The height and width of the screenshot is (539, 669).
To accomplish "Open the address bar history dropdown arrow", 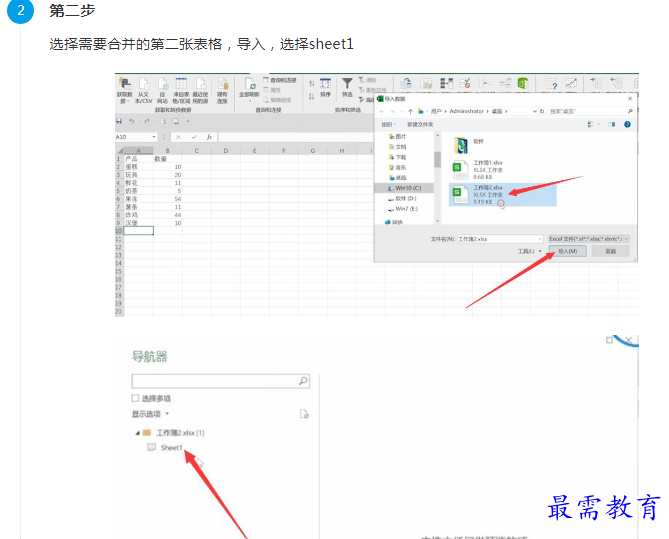I will pos(535,111).
